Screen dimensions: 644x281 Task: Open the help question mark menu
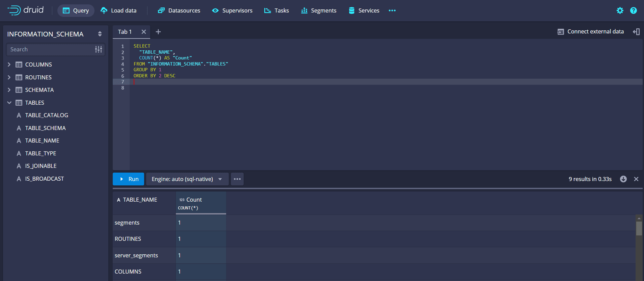point(633,10)
